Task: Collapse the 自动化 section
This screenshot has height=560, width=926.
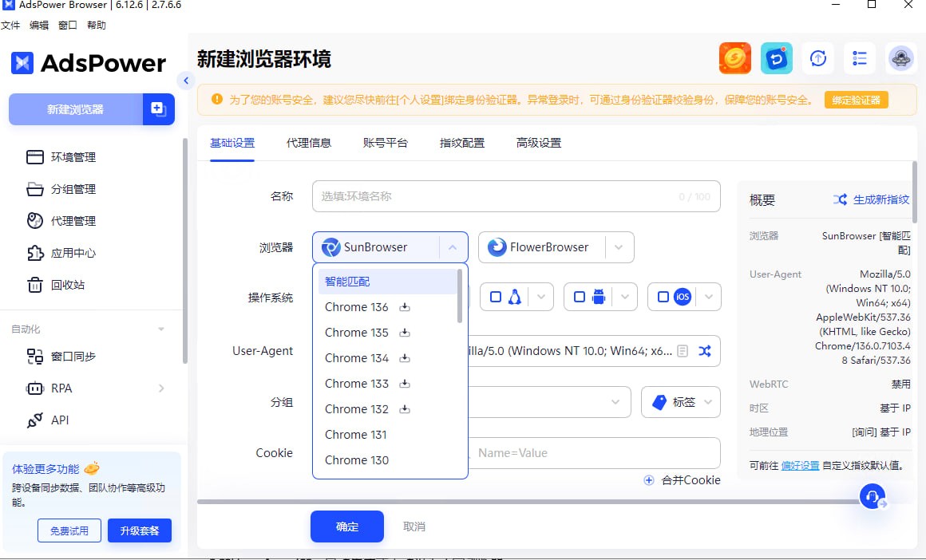Action: [x=161, y=329]
